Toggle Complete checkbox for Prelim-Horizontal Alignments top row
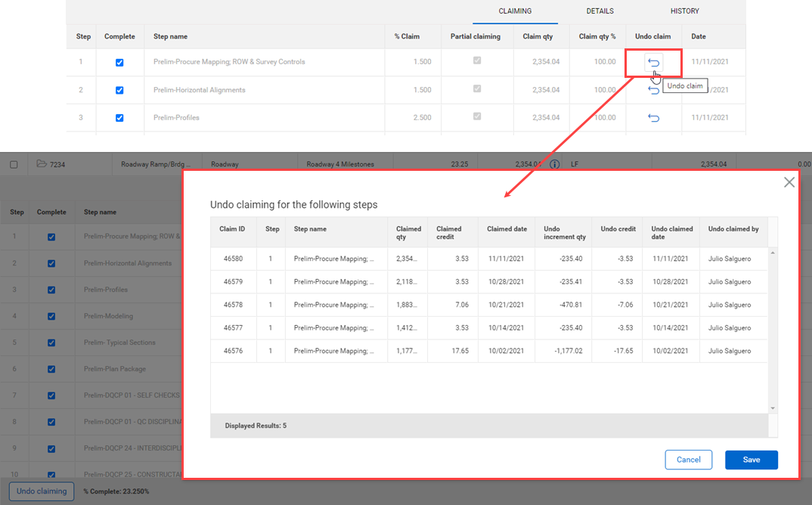The image size is (812, 505). coord(119,91)
